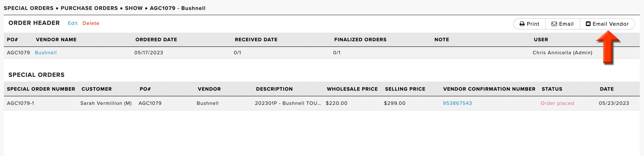Edit the order header
The width and height of the screenshot is (644, 156).
73,23
